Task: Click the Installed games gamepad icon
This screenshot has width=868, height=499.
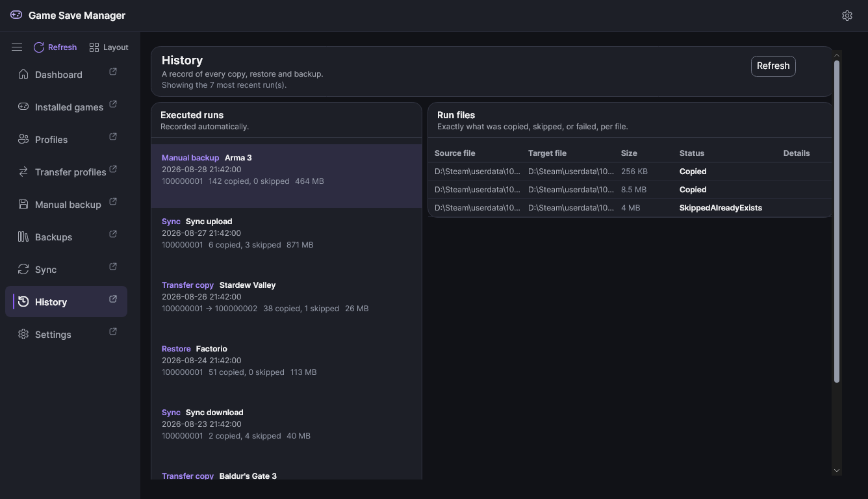Action: click(x=23, y=107)
